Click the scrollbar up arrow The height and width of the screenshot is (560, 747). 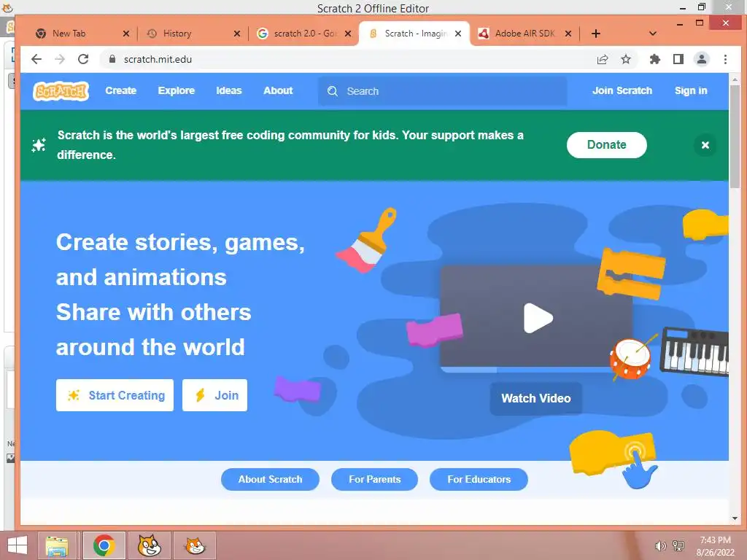pos(735,79)
